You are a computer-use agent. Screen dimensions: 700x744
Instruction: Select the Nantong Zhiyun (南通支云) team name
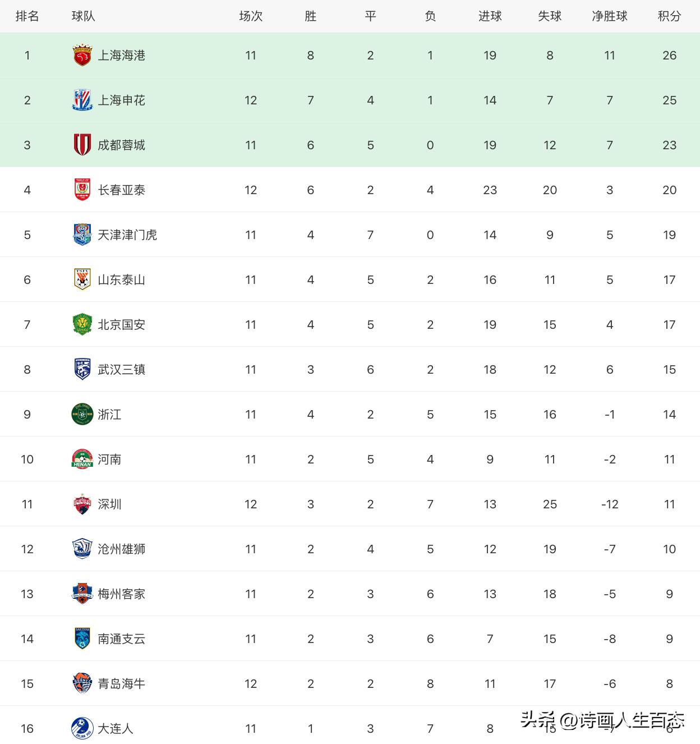(122, 639)
